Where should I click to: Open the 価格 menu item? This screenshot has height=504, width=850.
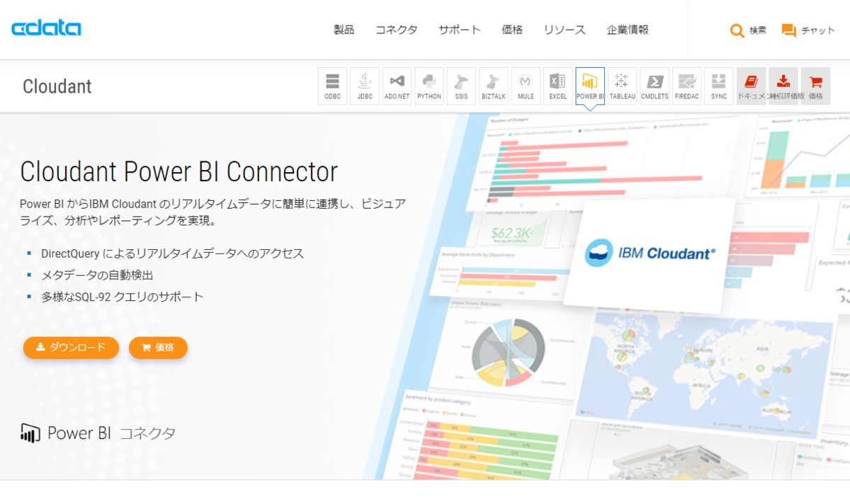tap(511, 30)
